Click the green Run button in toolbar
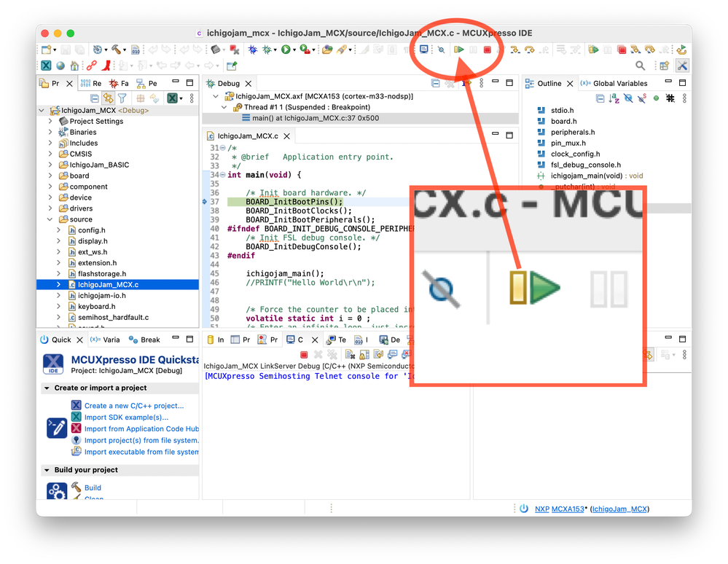 [286, 50]
